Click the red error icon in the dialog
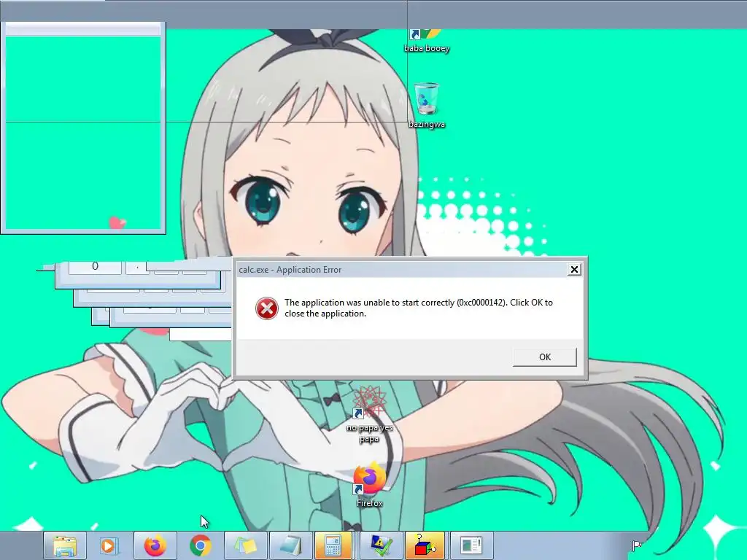Image resolution: width=747 pixels, height=560 pixels. pos(267,308)
